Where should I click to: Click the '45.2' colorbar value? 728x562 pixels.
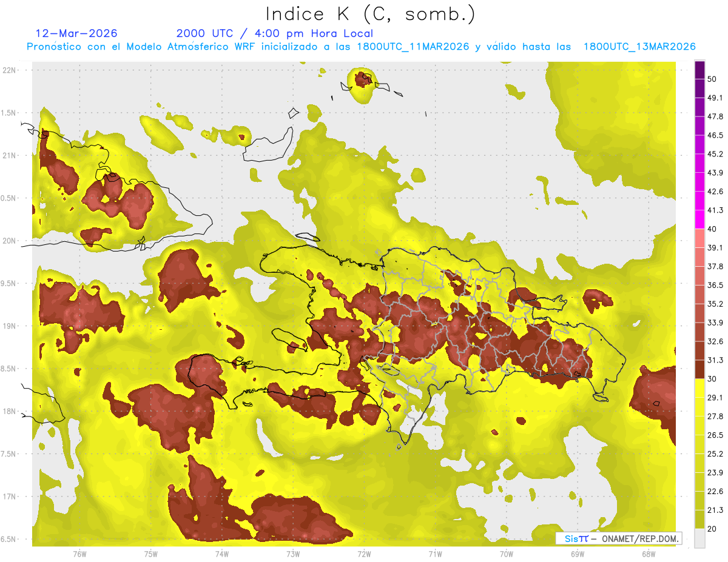tap(716, 154)
